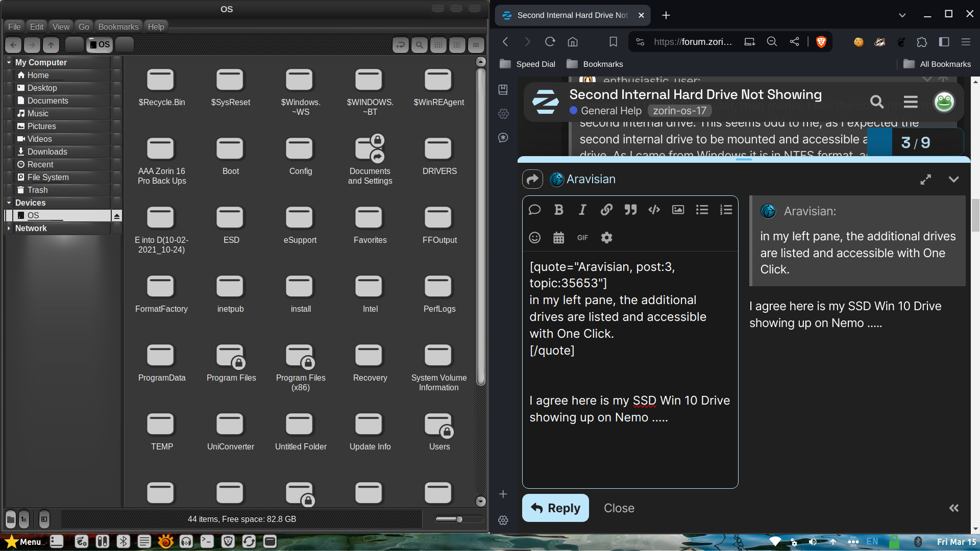Insert date and time in reply
The height and width of the screenshot is (551, 980).
pyautogui.click(x=558, y=238)
